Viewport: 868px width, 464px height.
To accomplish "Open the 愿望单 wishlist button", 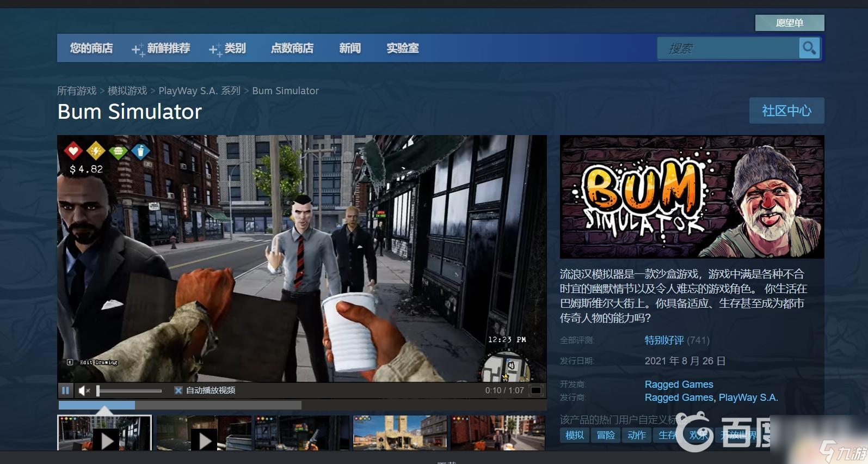I will click(x=790, y=23).
